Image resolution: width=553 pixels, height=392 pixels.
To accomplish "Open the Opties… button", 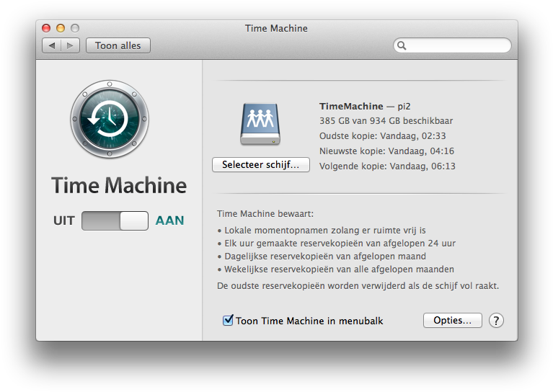I will pos(453,320).
